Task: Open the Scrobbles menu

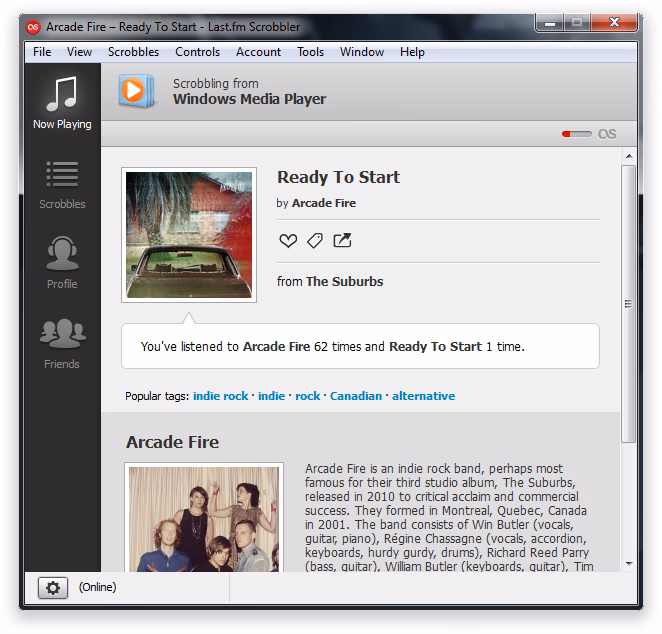Action: pos(133,52)
